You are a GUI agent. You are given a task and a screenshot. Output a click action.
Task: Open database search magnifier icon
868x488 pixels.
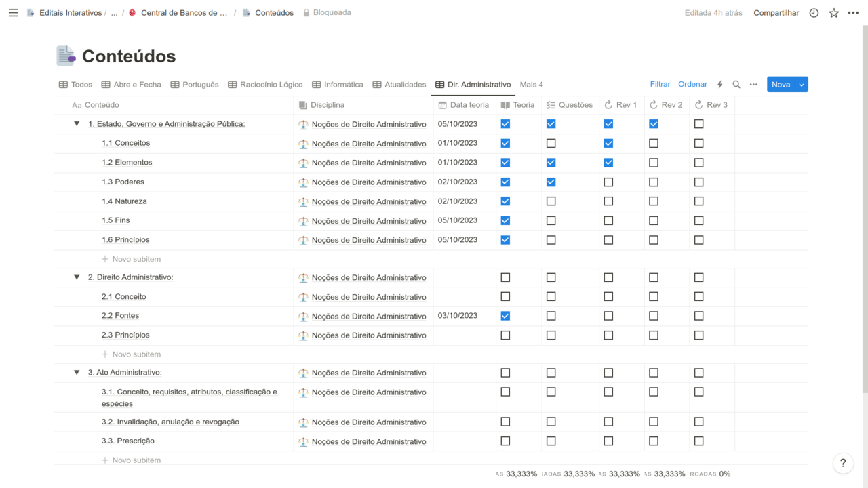(x=736, y=85)
